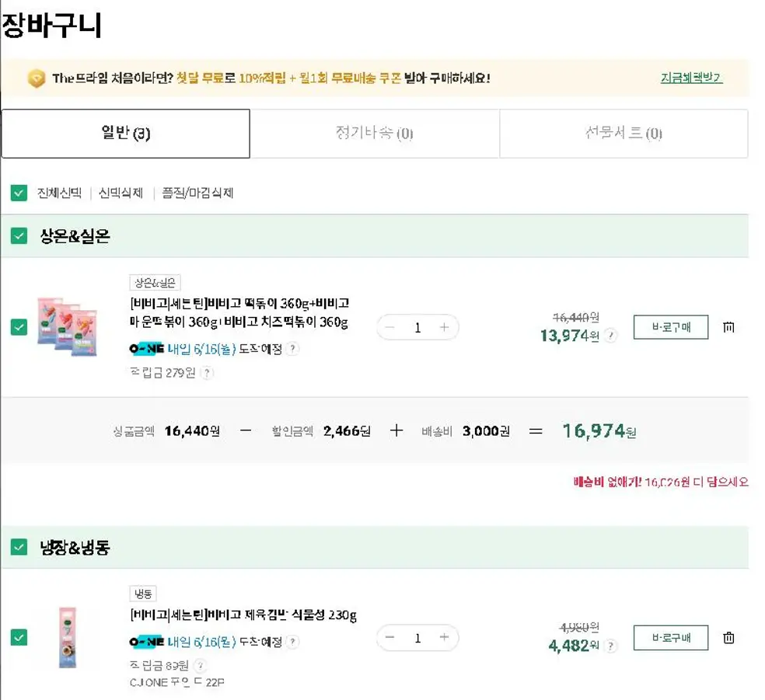Click 바로구매 for the tteokbokki set
Viewport: 765px width, 700px height.
tap(670, 327)
